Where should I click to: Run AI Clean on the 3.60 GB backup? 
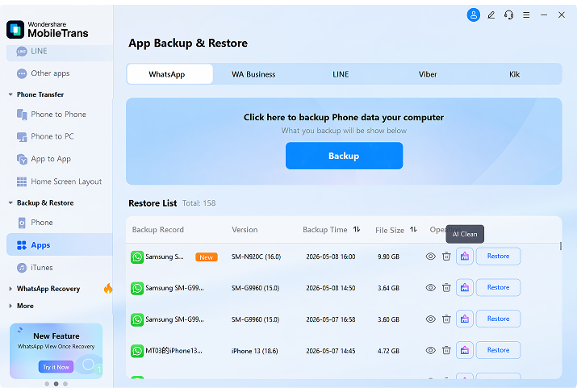point(465,319)
